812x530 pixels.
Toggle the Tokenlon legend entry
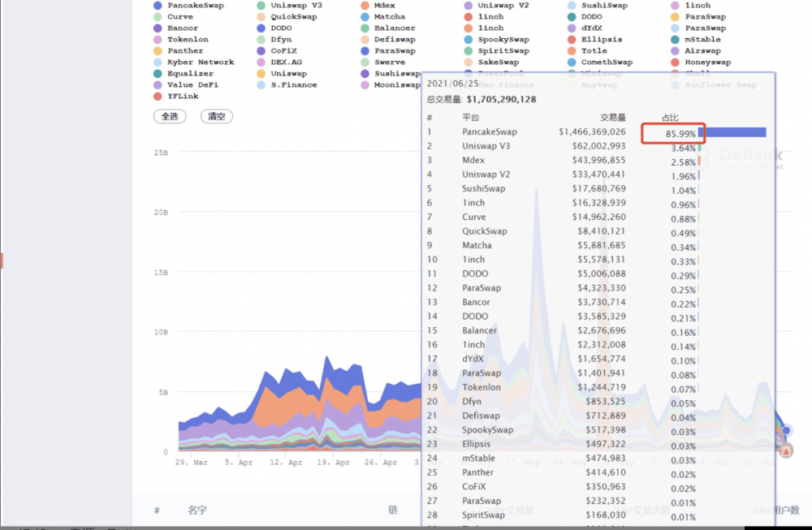point(181,39)
